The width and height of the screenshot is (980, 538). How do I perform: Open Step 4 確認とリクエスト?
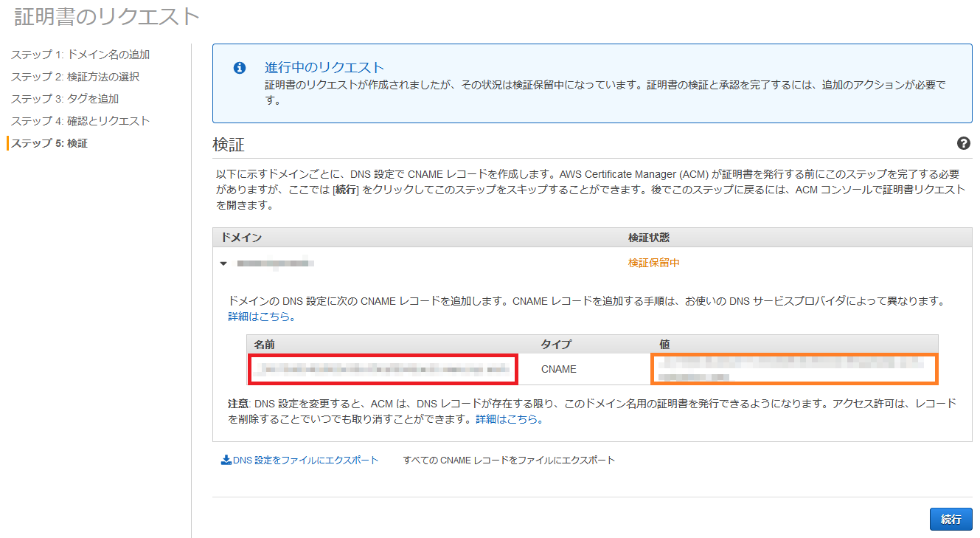80,121
